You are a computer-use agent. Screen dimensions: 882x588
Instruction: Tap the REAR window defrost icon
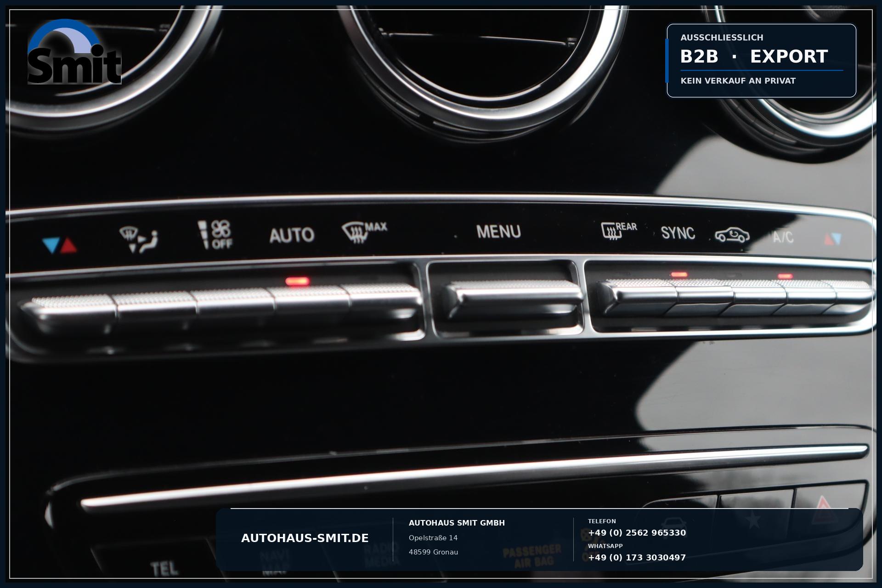click(619, 230)
